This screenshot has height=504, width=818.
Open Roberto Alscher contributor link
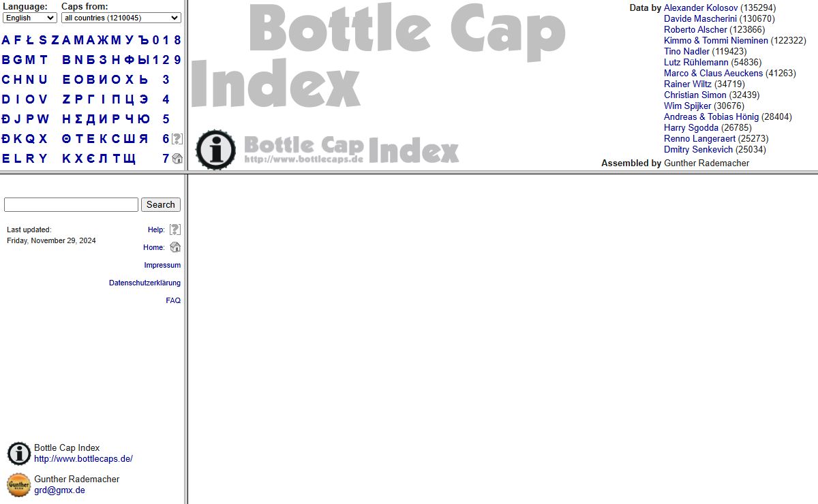click(695, 30)
